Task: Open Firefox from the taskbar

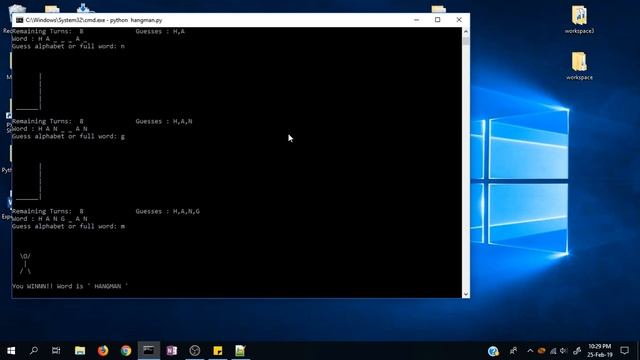Action: (x=103, y=351)
